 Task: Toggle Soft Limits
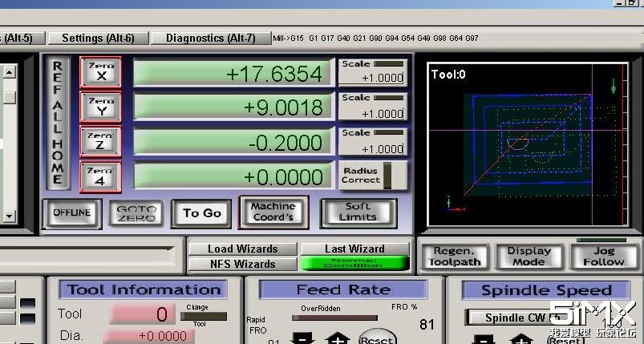tap(358, 212)
